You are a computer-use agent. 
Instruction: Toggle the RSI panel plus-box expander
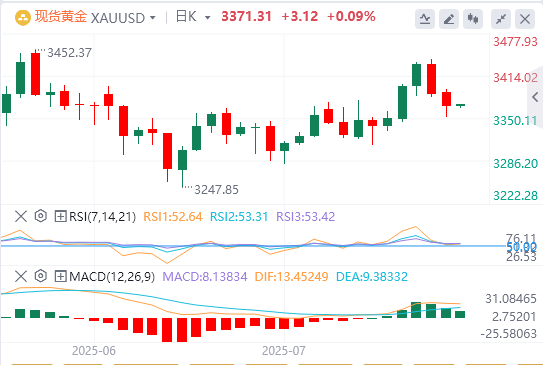tap(61, 216)
